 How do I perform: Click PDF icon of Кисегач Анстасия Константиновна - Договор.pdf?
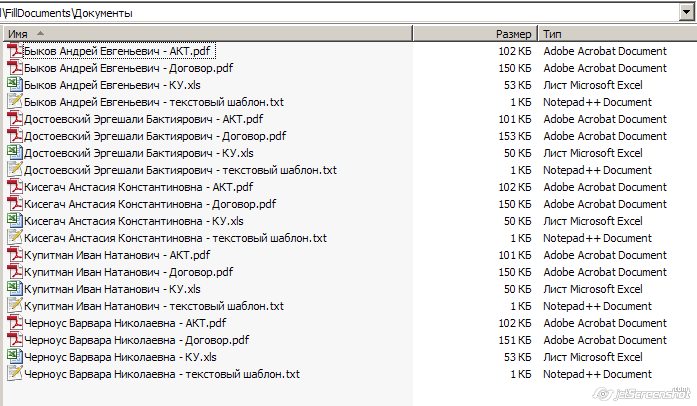tap(15, 204)
